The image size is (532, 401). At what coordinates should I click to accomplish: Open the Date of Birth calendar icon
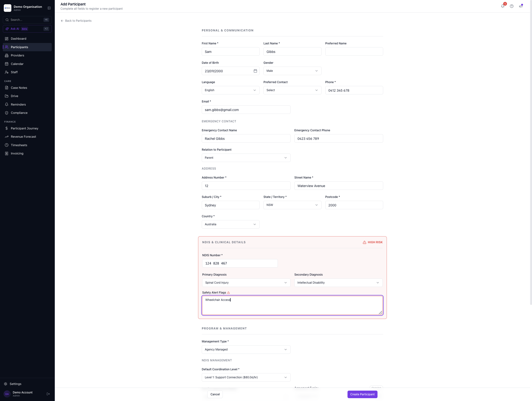[255, 71]
